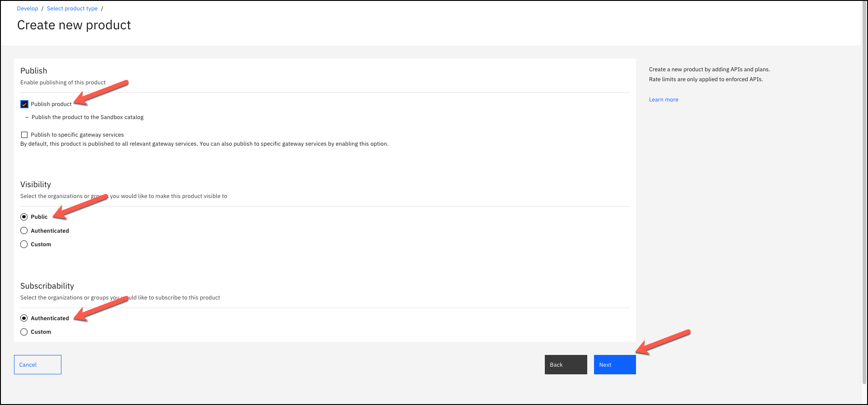The image size is (868, 405).
Task: Click the Sandbox catalog publish note
Action: point(88,117)
